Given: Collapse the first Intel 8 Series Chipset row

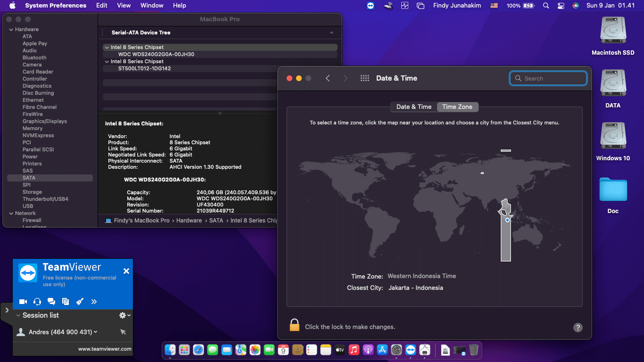Looking at the screenshot, I should coord(107,47).
